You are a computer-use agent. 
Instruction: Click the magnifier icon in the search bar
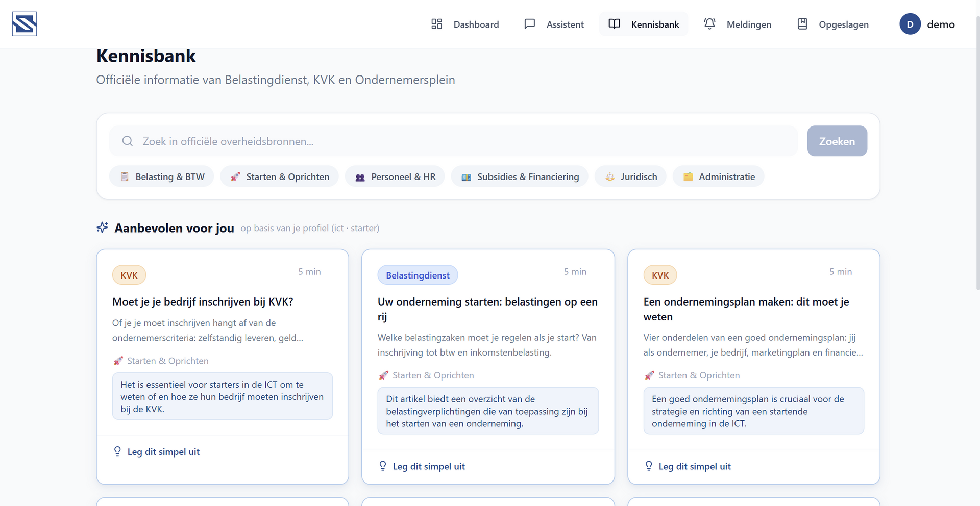coord(128,141)
